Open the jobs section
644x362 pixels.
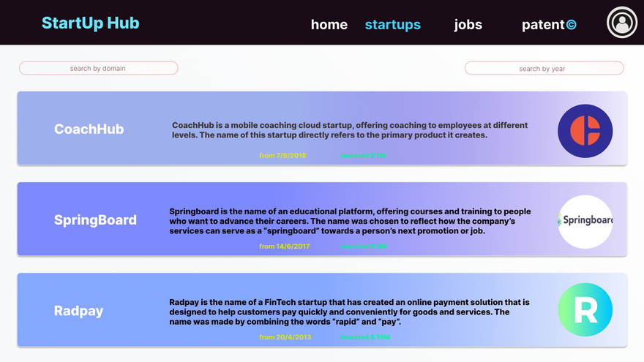[x=468, y=25]
